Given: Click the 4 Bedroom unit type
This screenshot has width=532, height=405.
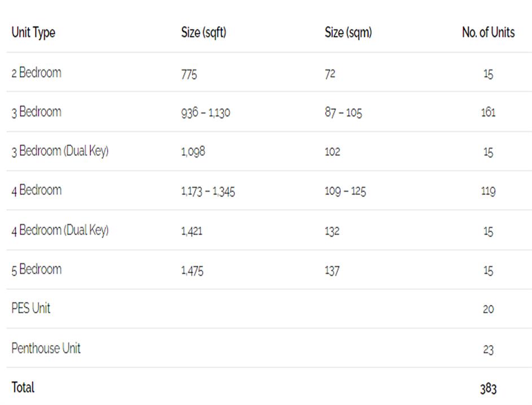Looking at the screenshot, I should [x=36, y=190].
